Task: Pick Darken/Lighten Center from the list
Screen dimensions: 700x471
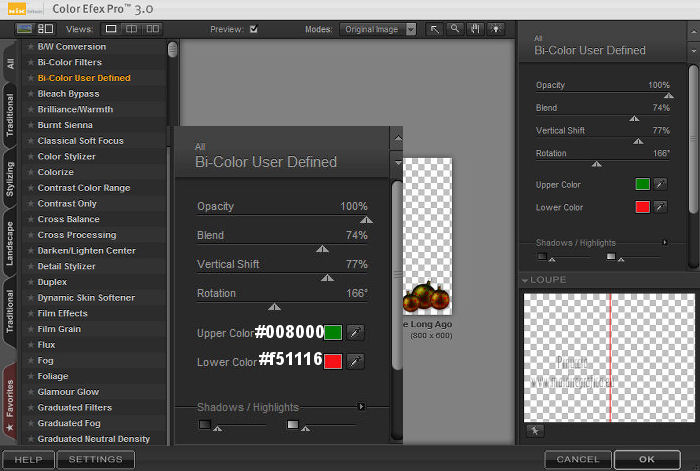Action: 87,250
